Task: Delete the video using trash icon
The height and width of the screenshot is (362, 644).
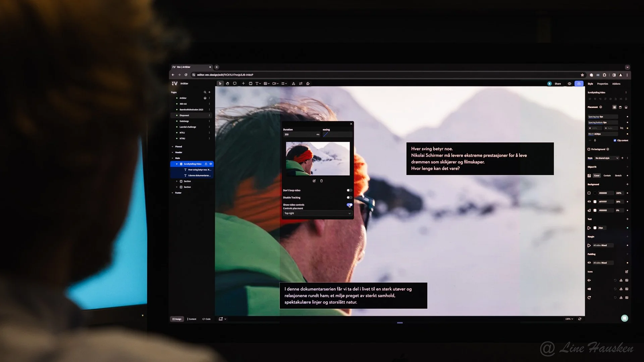Action: point(321,181)
